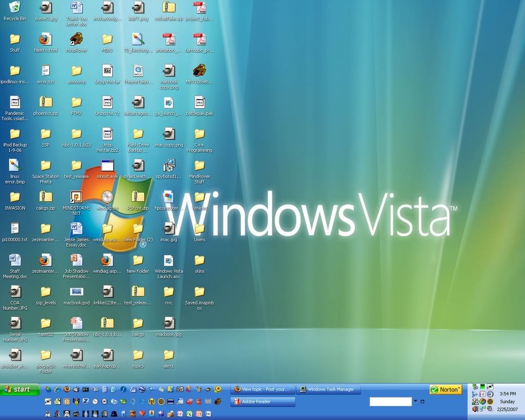Launch Excel from the Quick Launch bar
525x420 pixels.
pyautogui.click(x=190, y=414)
